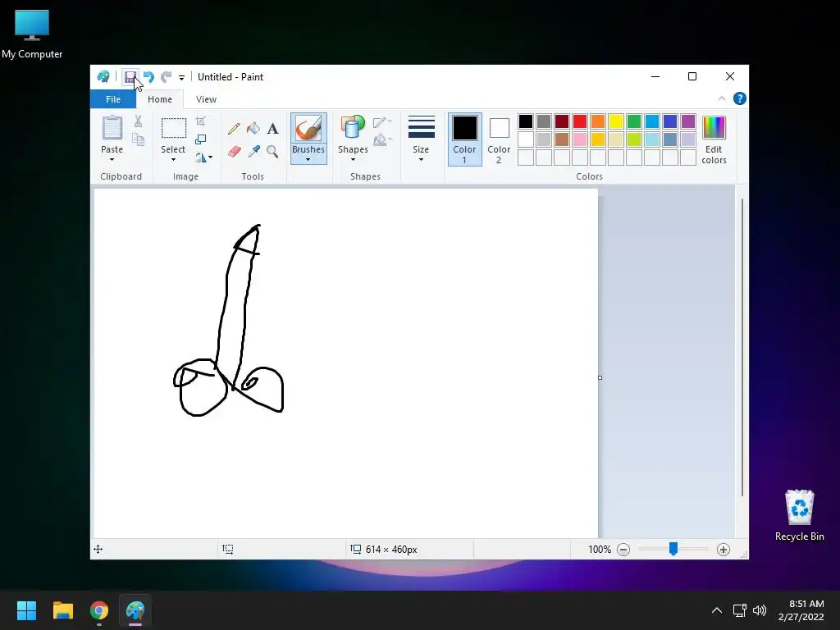This screenshot has height=630, width=840.
Task: Select the Pencil tool
Action: point(234,129)
